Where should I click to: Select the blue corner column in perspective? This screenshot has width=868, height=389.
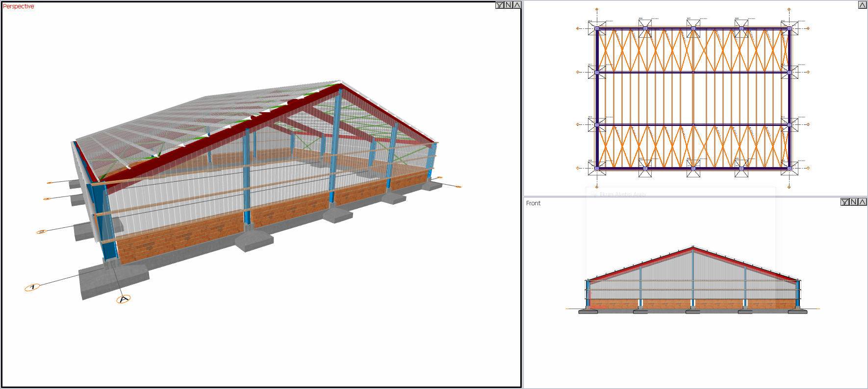click(x=107, y=220)
